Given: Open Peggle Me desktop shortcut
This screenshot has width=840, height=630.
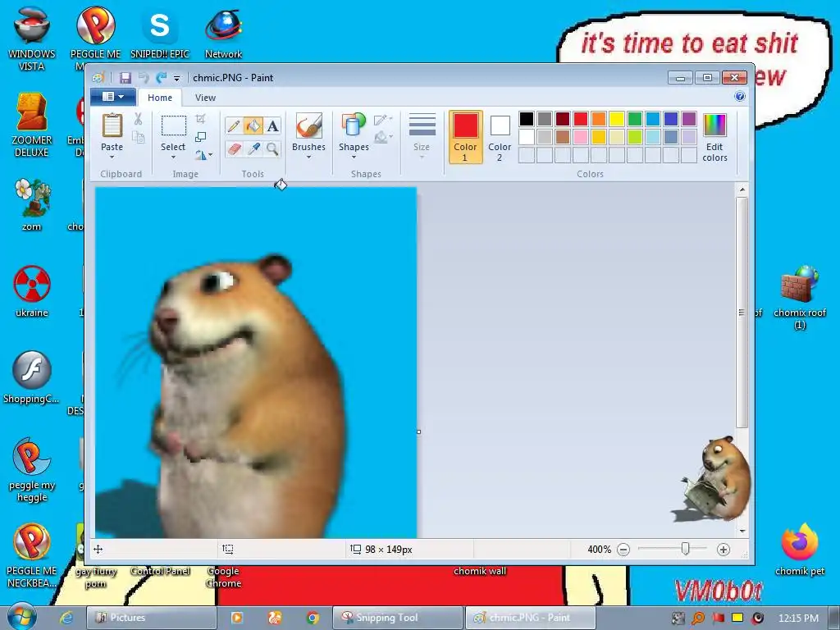Looking at the screenshot, I should pos(95,38).
